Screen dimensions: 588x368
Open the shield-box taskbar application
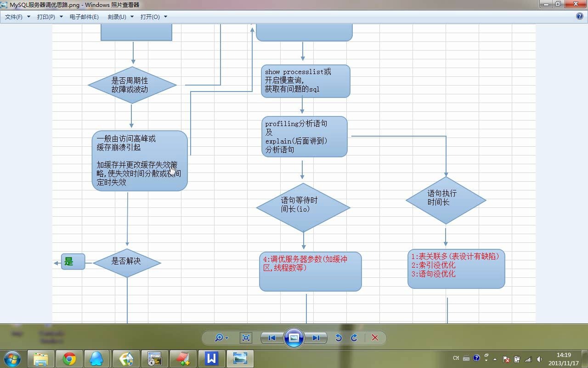point(126,359)
